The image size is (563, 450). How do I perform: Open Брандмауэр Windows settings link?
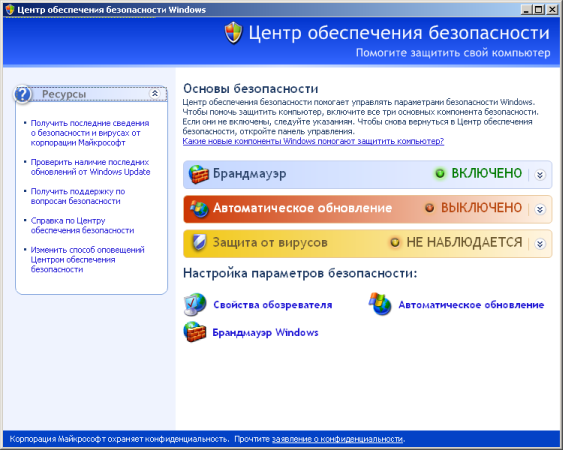click(265, 333)
